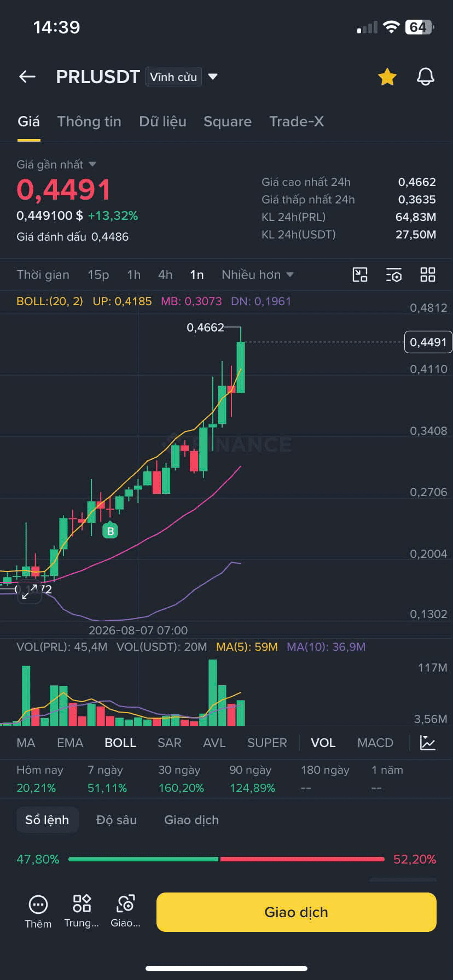Toggle the VOL sub-indicator
This screenshot has height=980, width=453.
[x=323, y=743]
